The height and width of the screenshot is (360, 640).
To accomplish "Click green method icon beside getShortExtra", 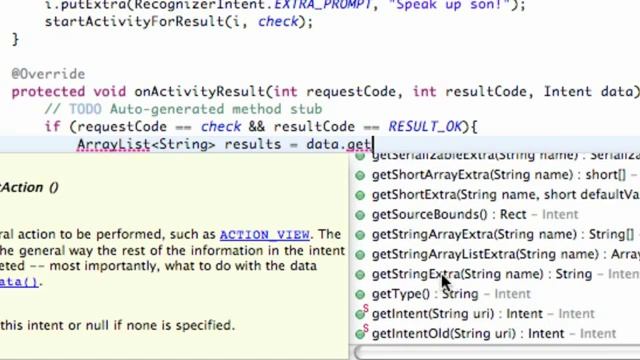I will 360,195.
